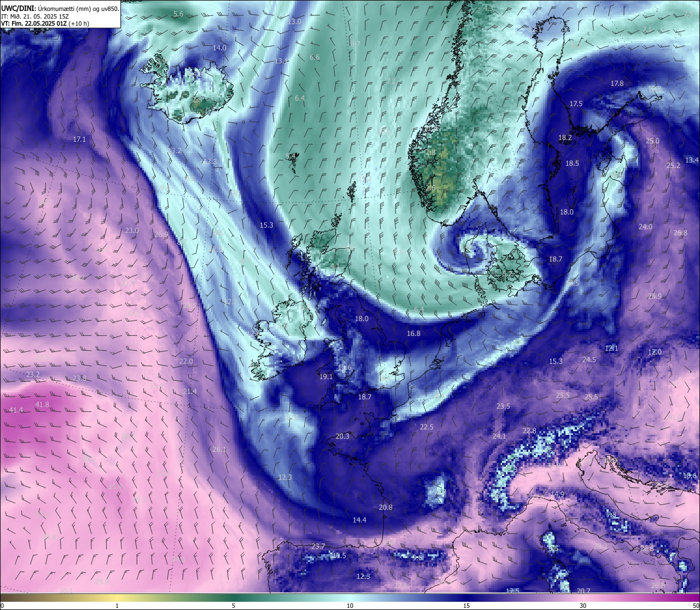Click the 23.7 value over northern Spain
Image resolution: width=700 pixels, height=610 pixels.
318,547
